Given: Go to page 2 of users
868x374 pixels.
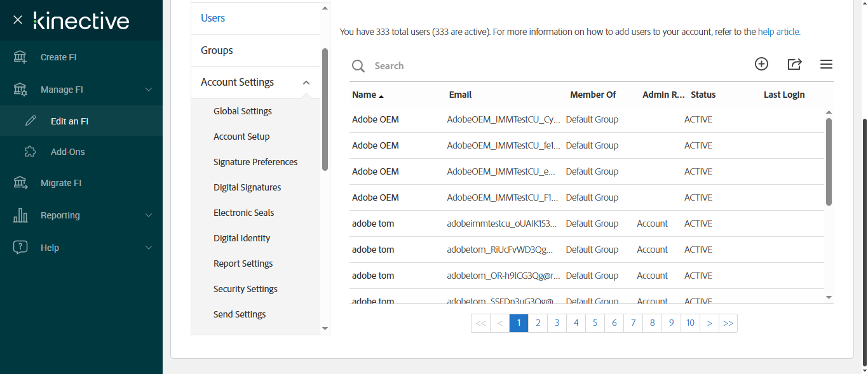Looking at the screenshot, I should coord(538,323).
